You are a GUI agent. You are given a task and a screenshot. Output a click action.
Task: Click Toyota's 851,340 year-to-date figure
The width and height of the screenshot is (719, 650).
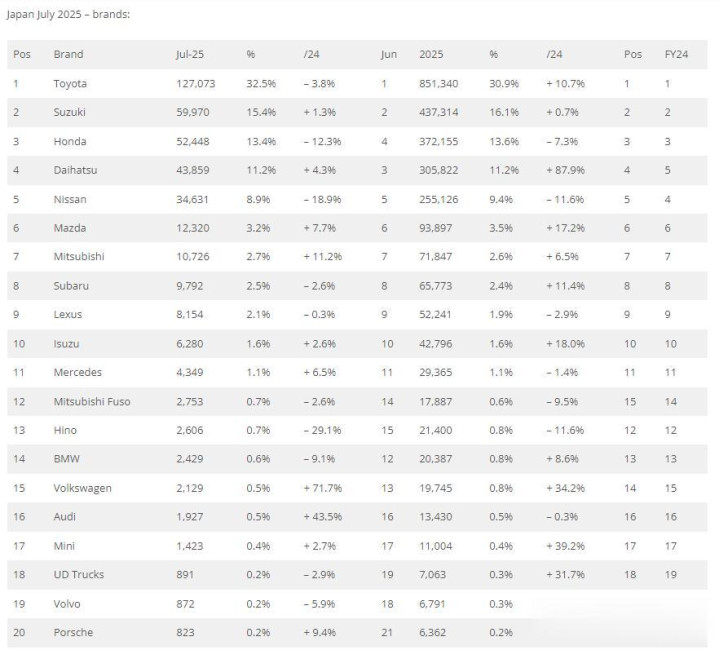[438, 83]
